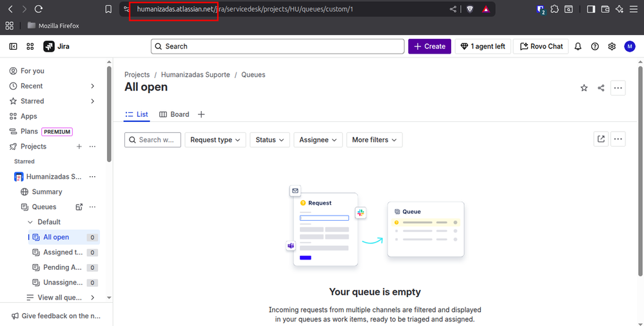
Task: Click the top Jira Search field
Action: click(x=277, y=46)
